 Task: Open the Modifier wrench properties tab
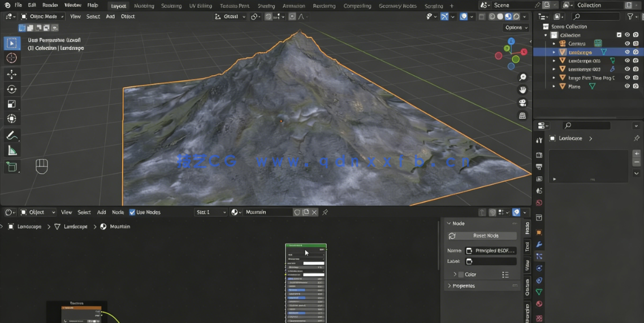539,245
